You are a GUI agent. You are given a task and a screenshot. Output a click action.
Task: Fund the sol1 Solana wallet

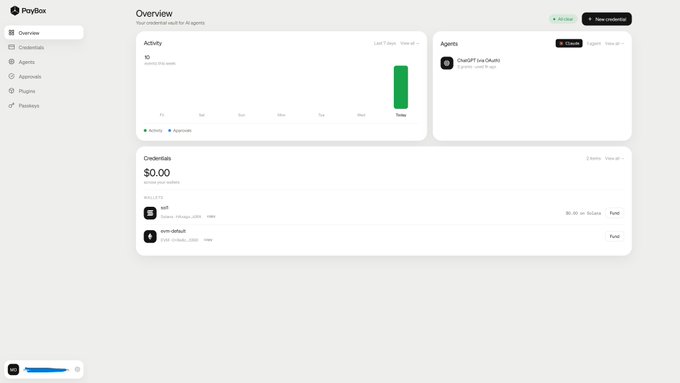click(x=615, y=213)
